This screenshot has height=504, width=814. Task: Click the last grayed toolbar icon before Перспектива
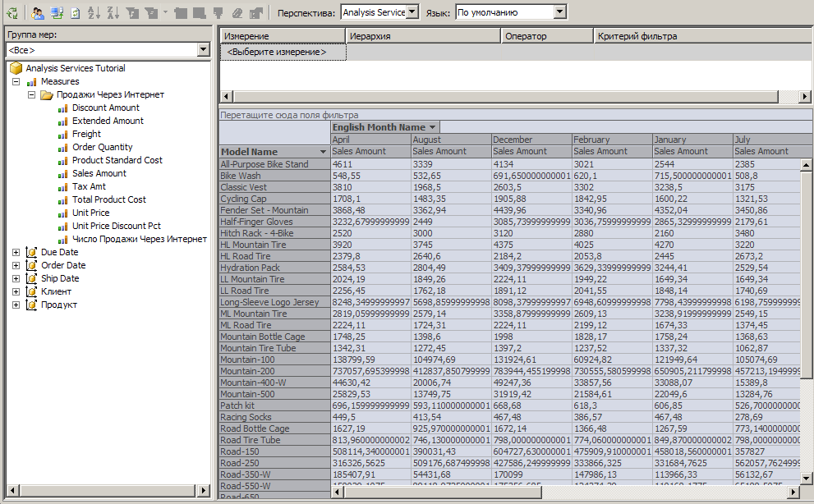pyautogui.click(x=256, y=13)
